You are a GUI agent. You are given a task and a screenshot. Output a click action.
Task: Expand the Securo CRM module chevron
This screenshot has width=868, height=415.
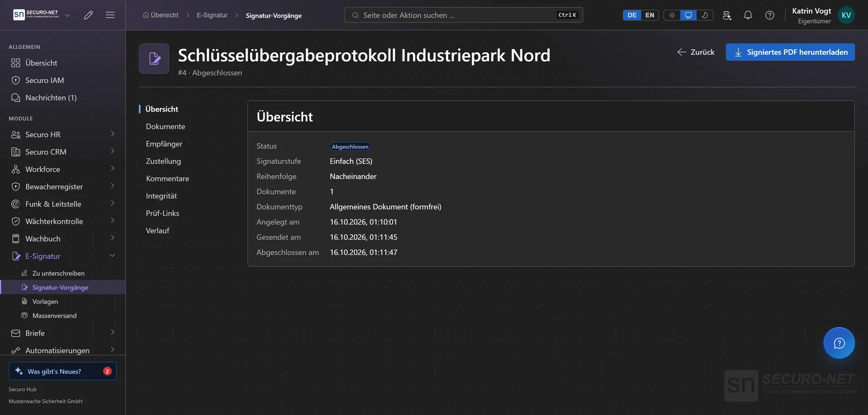tap(113, 151)
